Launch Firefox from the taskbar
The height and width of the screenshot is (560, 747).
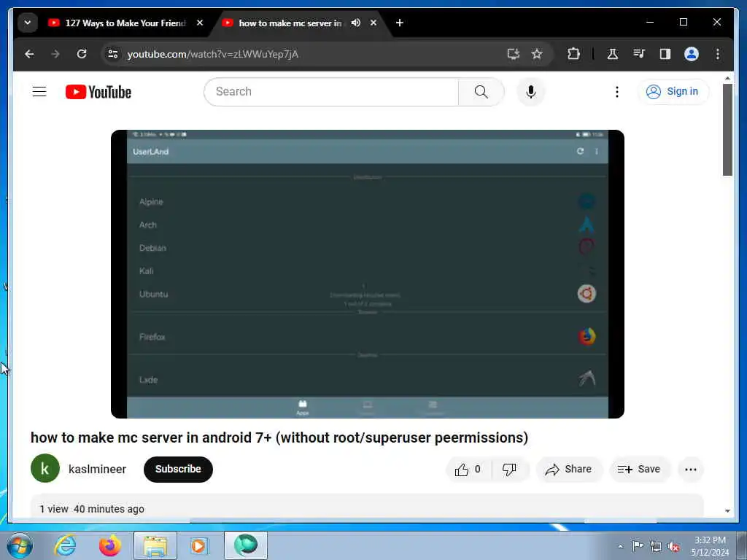point(109,545)
